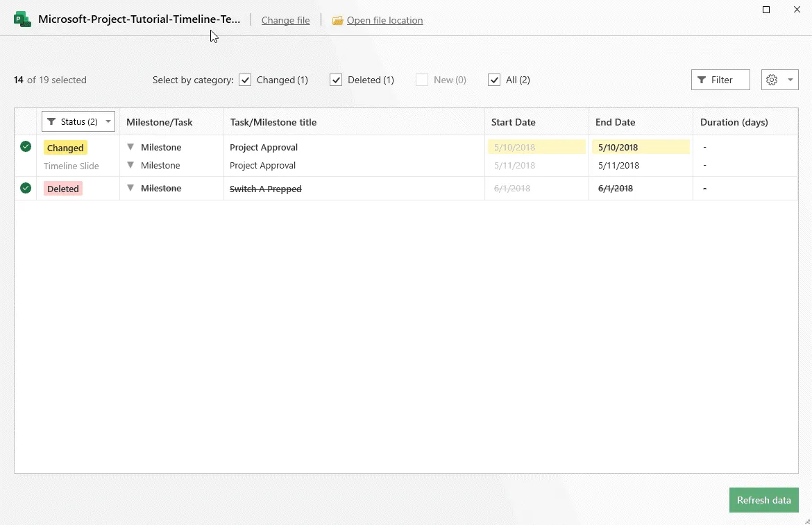Uncheck the Changed (1) category checkbox
This screenshot has height=525, width=812.
(245, 80)
